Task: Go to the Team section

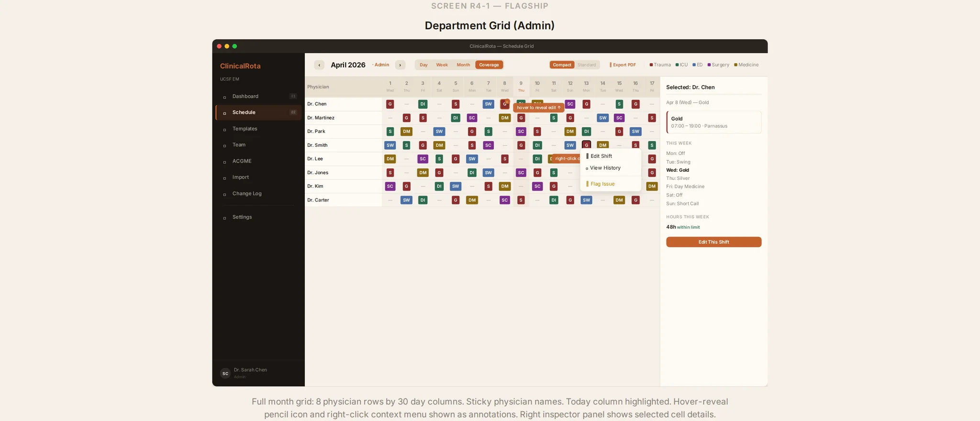Action: point(258,145)
